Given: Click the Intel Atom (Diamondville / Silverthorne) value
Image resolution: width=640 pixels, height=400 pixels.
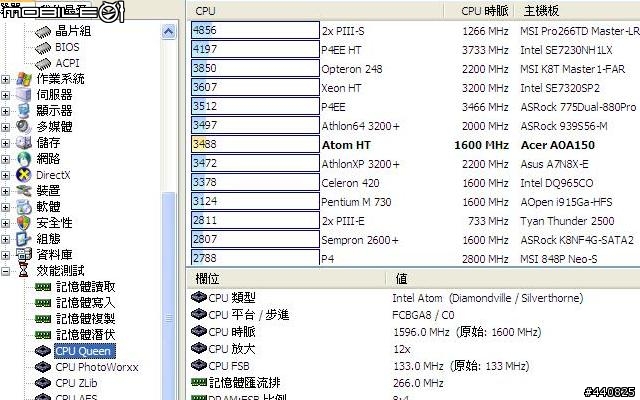Looking at the screenshot, I should pyautogui.click(x=487, y=298).
